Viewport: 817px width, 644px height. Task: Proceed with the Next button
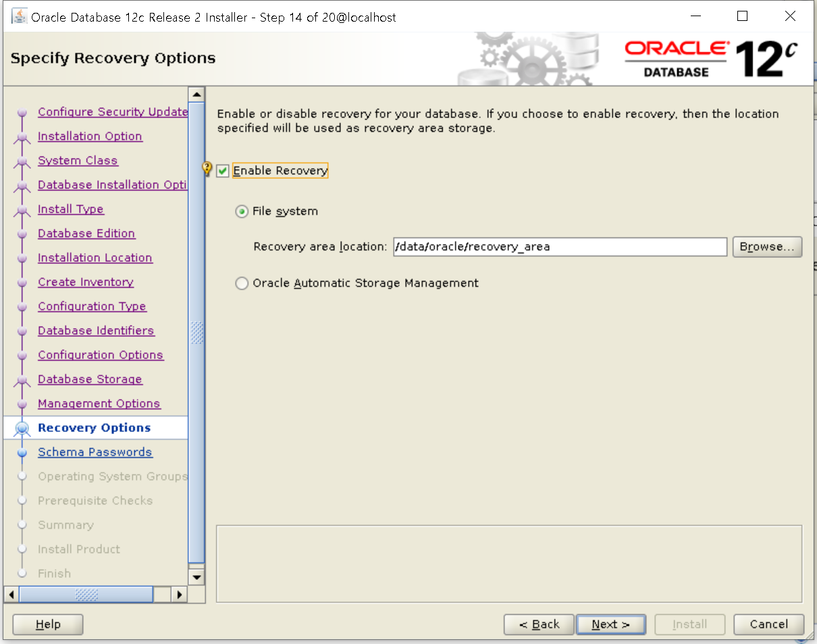[610, 624]
